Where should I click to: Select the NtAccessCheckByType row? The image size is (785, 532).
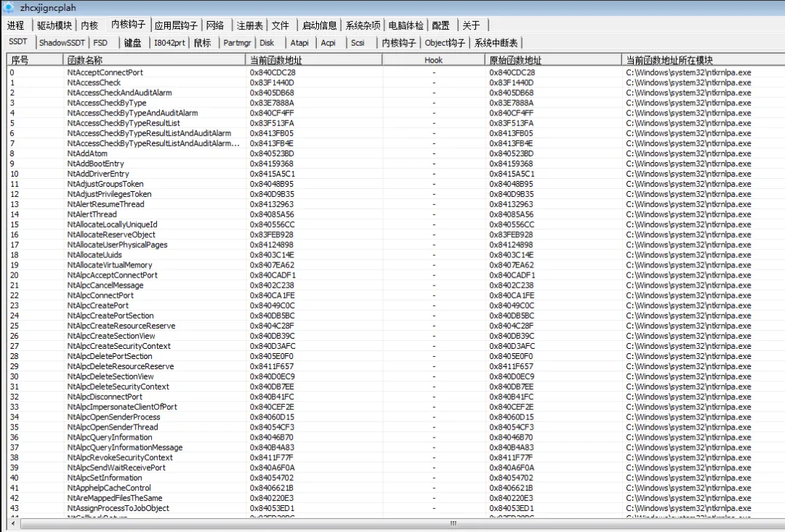[x=396, y=102]
